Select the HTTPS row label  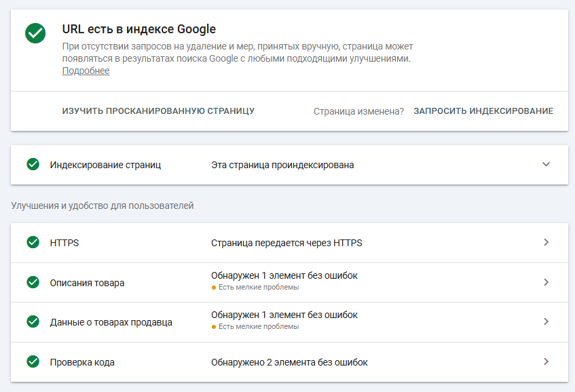coord(64,243)
